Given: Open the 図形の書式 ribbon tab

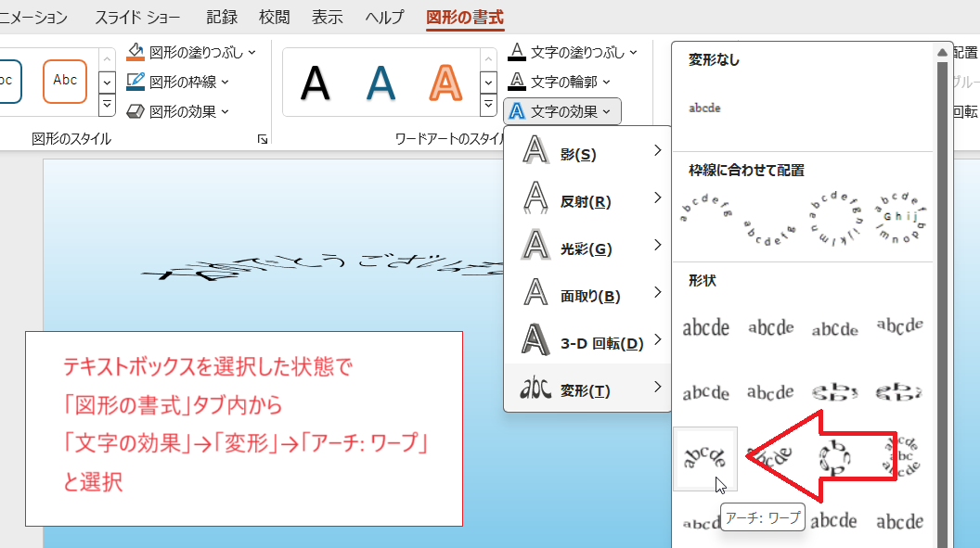Looking at the screenshot, I should [464, 17].
